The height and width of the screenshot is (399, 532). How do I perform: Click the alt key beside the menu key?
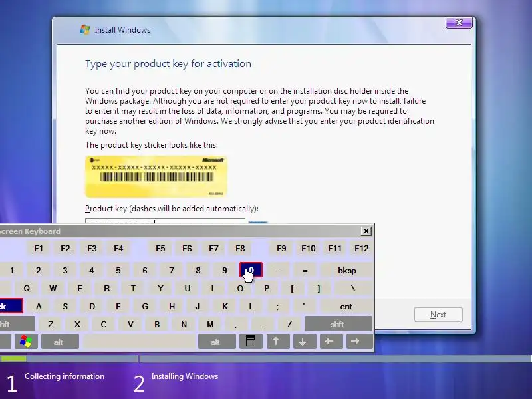(217, 342)
